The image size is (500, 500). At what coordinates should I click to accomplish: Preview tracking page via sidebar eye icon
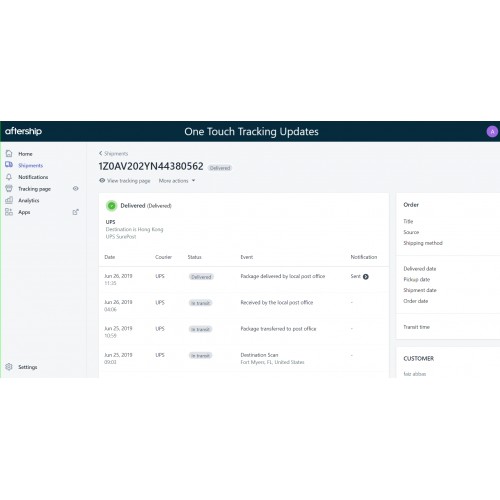76,188
